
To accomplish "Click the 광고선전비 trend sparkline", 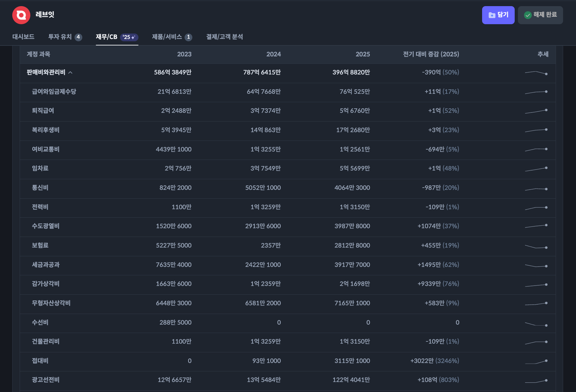I will 536,381.
